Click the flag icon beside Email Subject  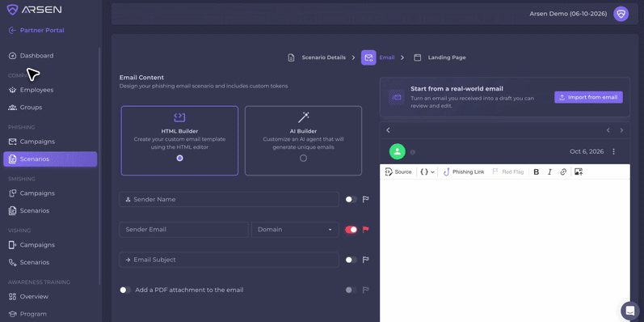point(365,260)
